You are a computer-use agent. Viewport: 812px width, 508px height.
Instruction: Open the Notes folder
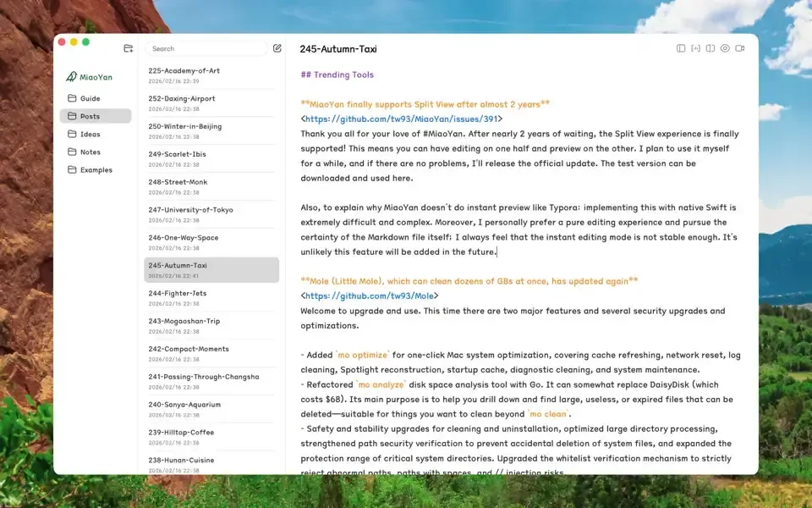point(96,152)
